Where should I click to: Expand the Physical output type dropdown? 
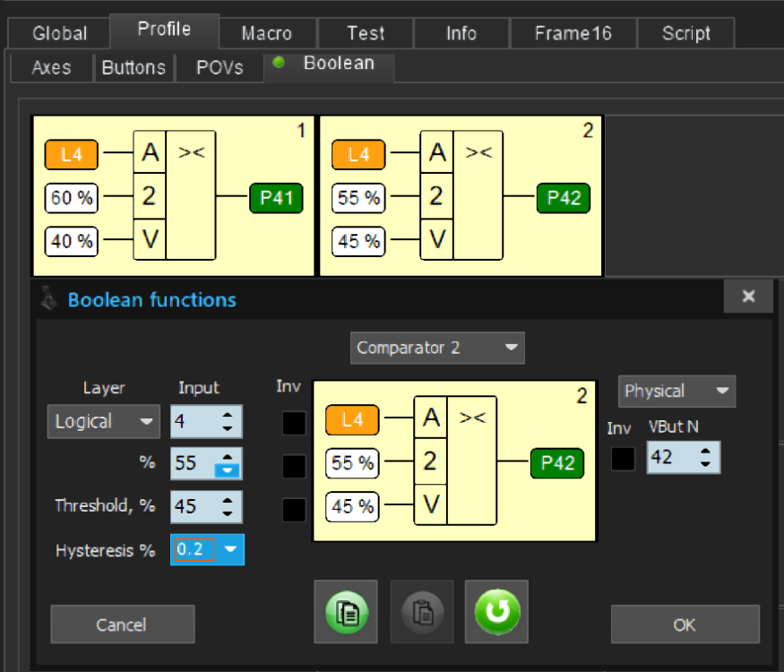pos(676,392)
